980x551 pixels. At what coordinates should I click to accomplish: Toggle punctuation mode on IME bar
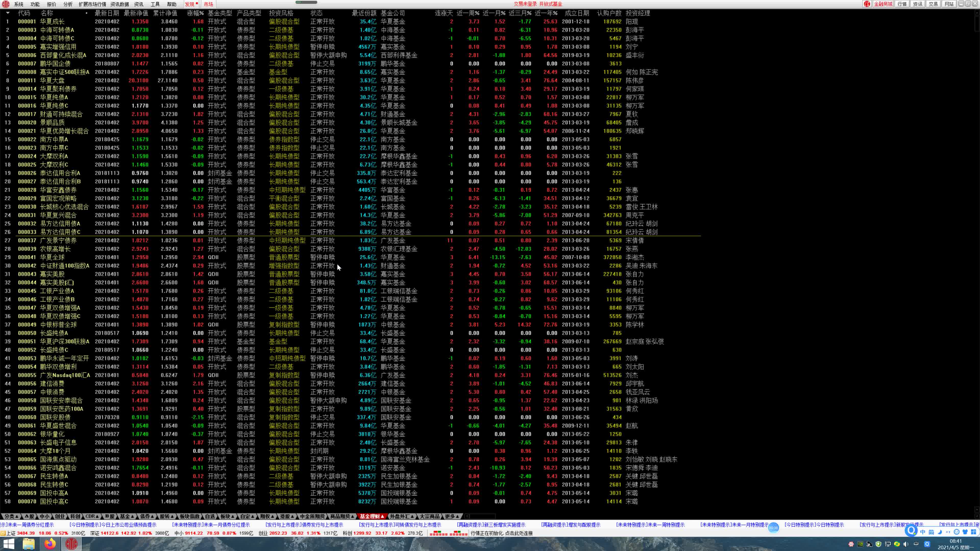948,532
